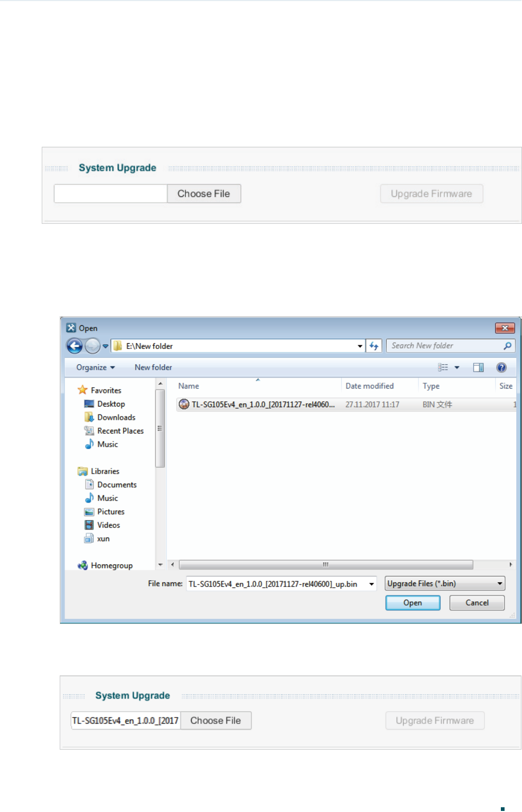Click Choose File beside the empty field

point(204,194)
